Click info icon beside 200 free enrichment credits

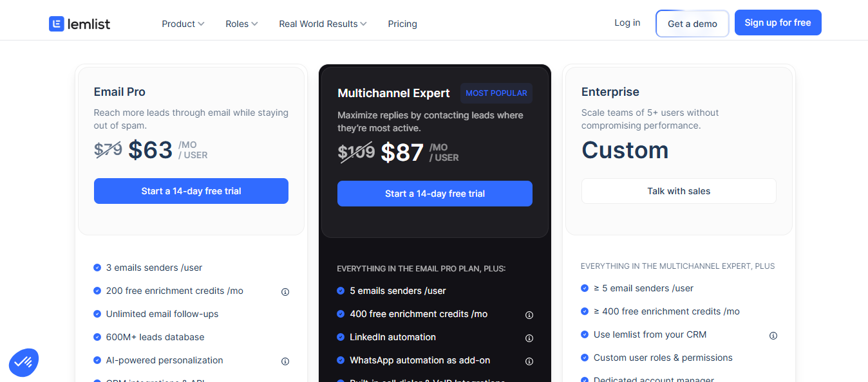click(x=285, y=291)
